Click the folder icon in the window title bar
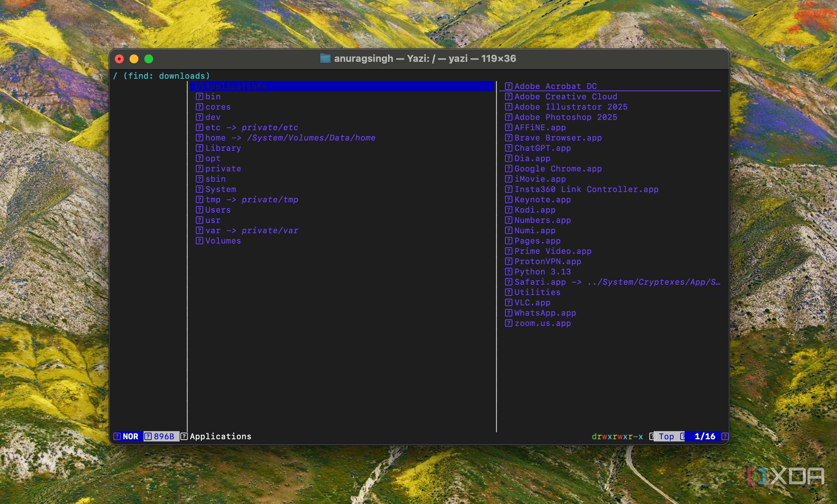The width and height of the screenshot is (837, 504). (325, 58)
